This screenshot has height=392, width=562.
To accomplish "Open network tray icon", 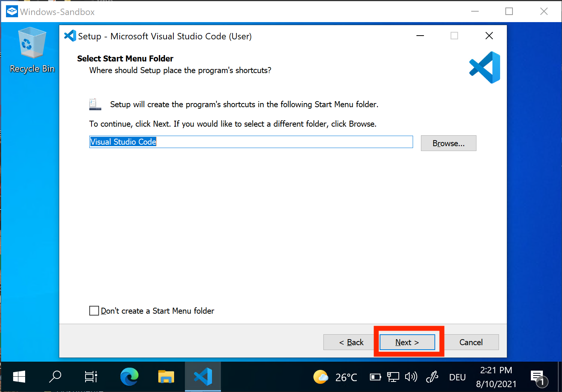I will coord(393,377).
